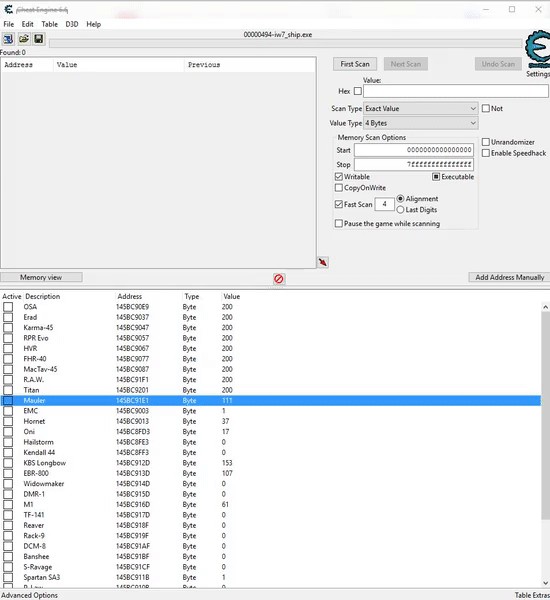The width and height of the screenshot is (550, 600).
Task: Enable the CopyOnWrite checkbox
Action: 338,188
